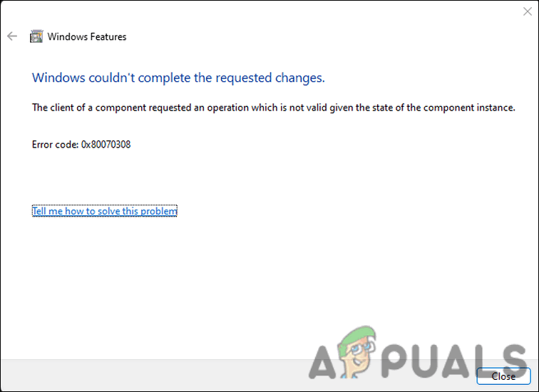Screen dimensions: 539x392
Task: Click the word 'Features' in window title
Action: tap(108, 36)
